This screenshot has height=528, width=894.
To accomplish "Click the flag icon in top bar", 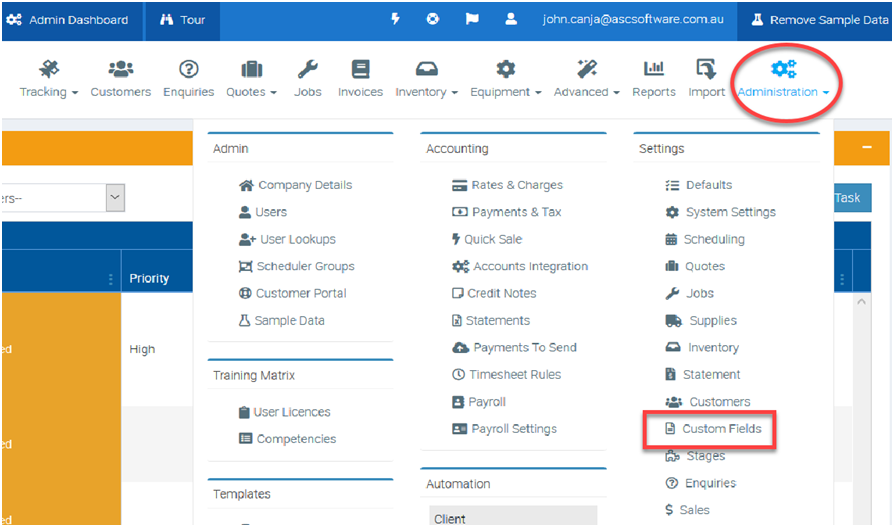I will [x=472, y=19].
